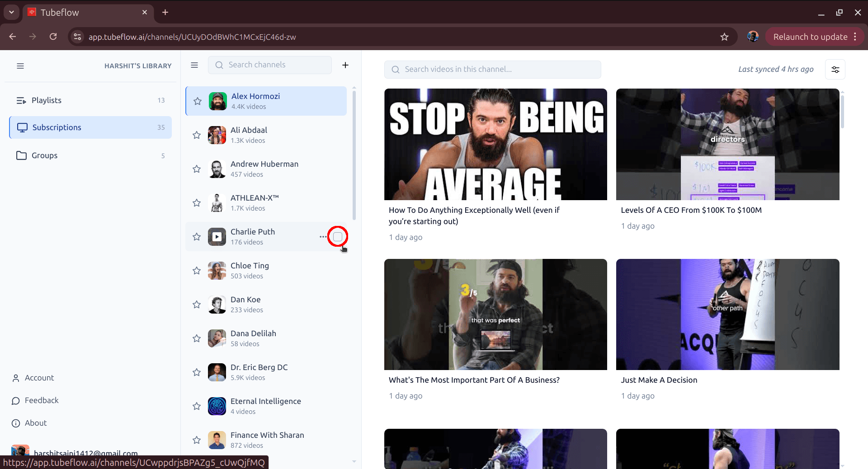Click the Feedback chat icon
This screenshot has height=469, width=868.
(x=15, y=400)
